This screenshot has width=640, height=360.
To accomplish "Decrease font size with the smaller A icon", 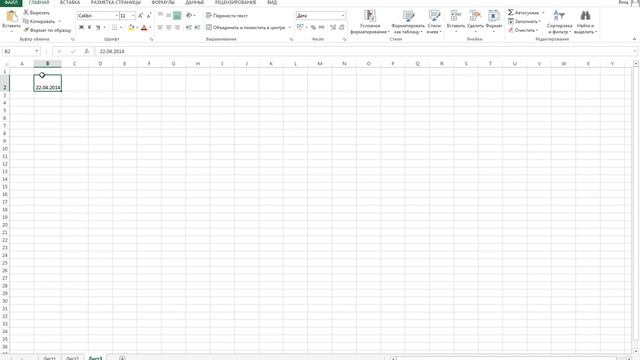I will pyautogui.click(x=149, y=16).
